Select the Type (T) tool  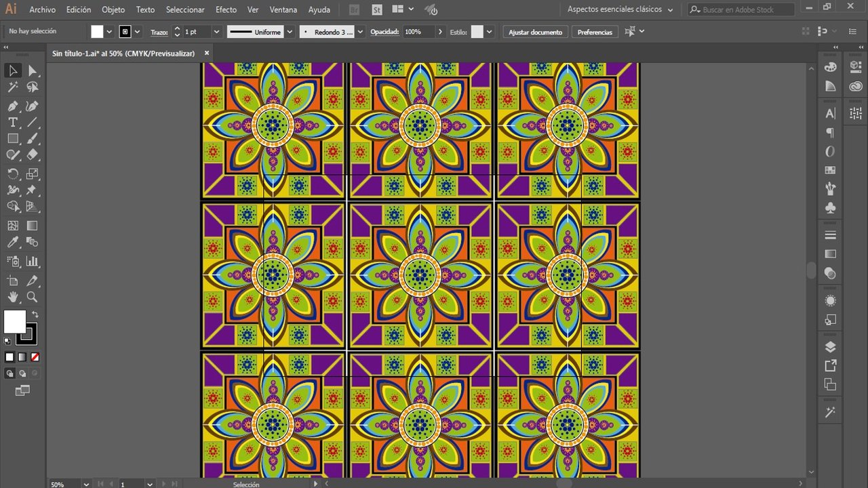13,122
